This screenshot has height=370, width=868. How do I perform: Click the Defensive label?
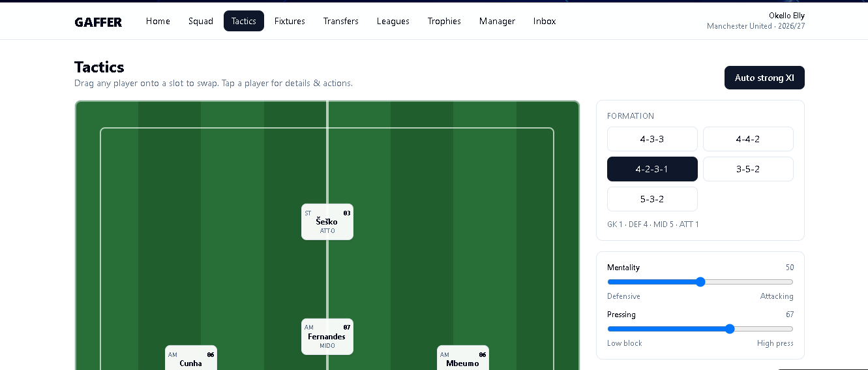pos(623,296)
